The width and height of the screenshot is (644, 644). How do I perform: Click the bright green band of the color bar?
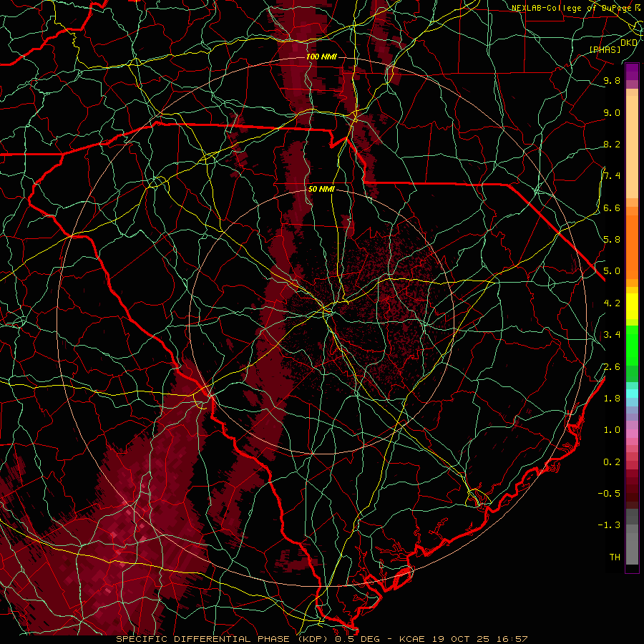tap(632, 344)
